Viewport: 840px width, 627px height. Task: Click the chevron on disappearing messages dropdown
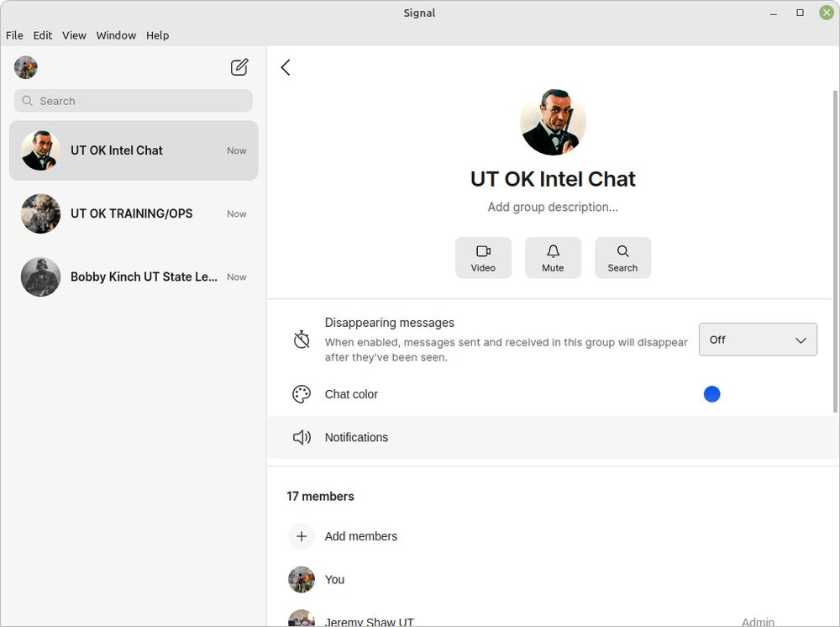(x=801, y=340)
